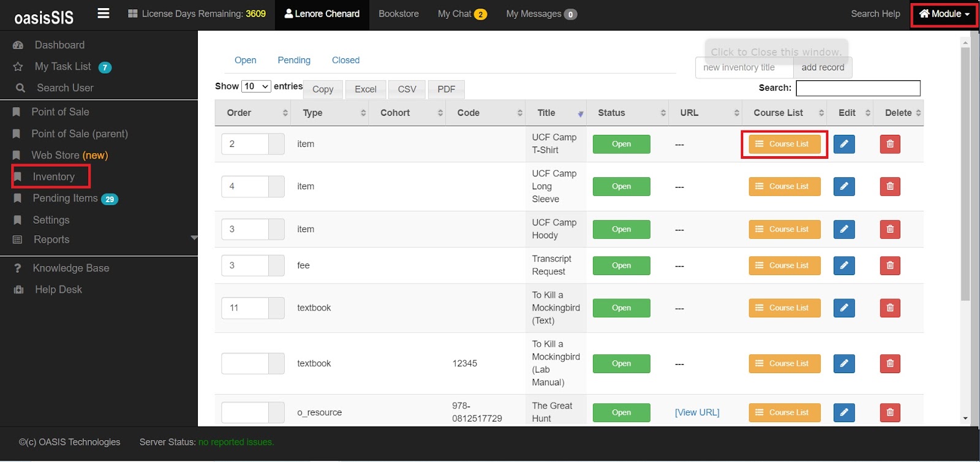This screenshot has height=462, width=980.
Task: Open Lenore Chenard user menu
Action: point(322,13)
